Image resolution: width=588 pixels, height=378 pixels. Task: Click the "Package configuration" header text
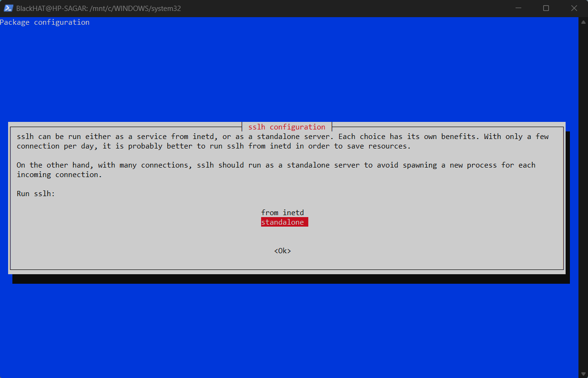point(45,22)
